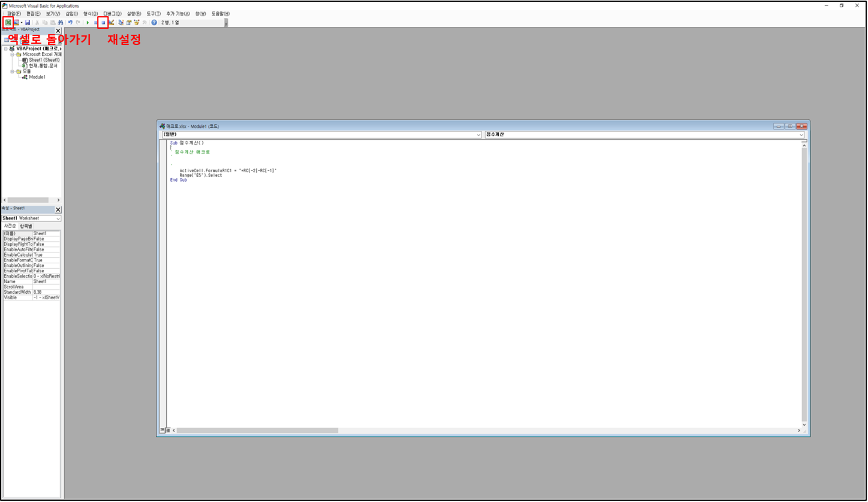Open the Object Browser toolbar icon
This screenshot has width=868, height=502.
pos(137,22)
